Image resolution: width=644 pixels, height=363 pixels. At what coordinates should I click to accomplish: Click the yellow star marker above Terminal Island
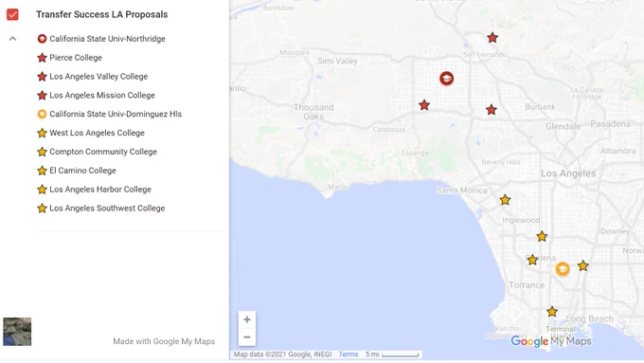click(x=552, y=312)
